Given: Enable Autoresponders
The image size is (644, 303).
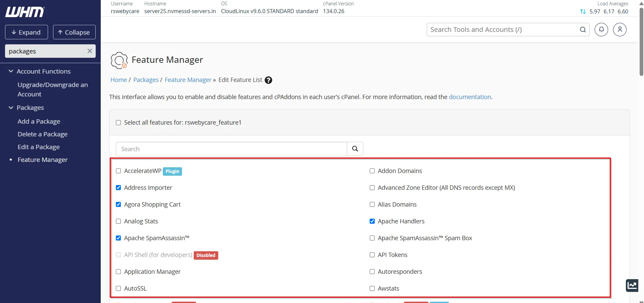Looking at the screenshot, I should click(x=372, y=272).
